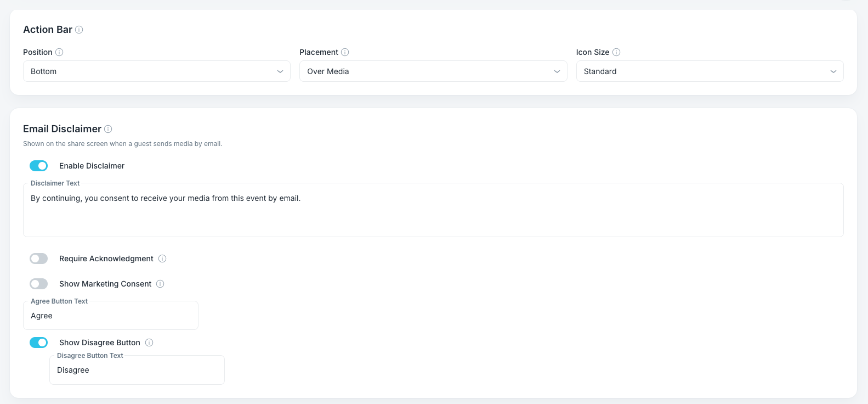The height and width of the screenshot is (404, 868).
Task: Enable the Require Acknowledgment toggle
Action: (x=39, y=259)
